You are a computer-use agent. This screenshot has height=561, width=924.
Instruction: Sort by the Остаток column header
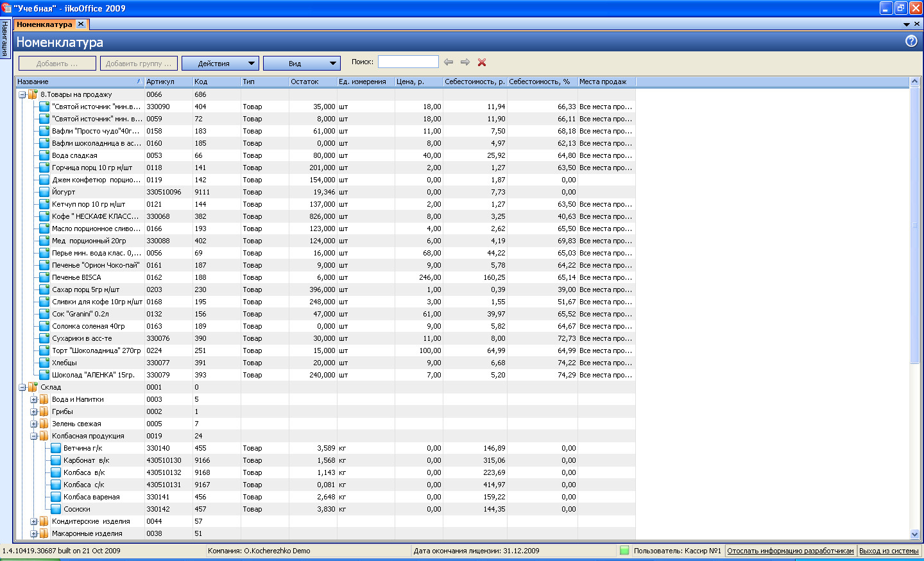(312, 82)
